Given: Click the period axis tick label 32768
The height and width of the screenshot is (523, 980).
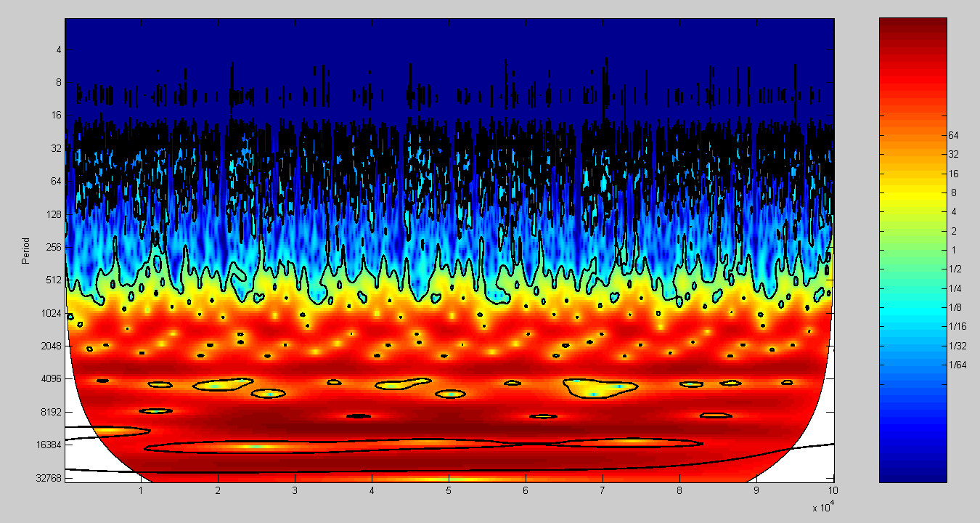Looking at the screenshot, I should point(50,478).
